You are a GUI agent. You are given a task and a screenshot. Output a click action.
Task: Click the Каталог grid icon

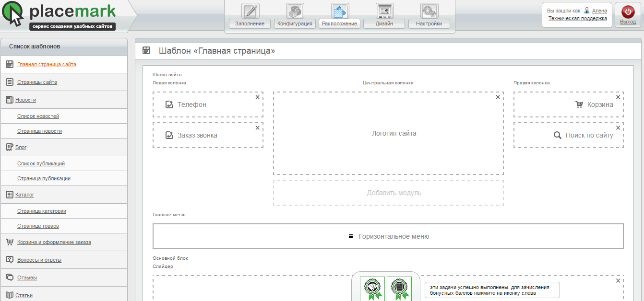coord(10,195)
